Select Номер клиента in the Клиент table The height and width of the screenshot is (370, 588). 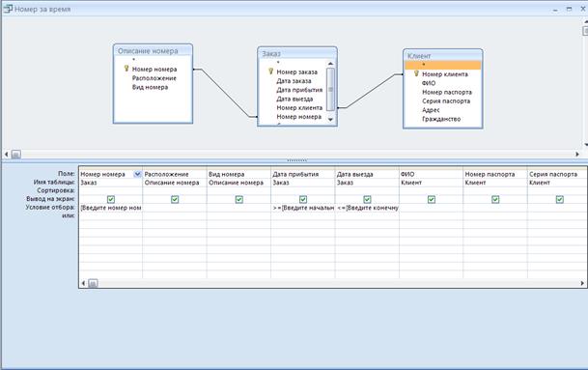(445, 74)
